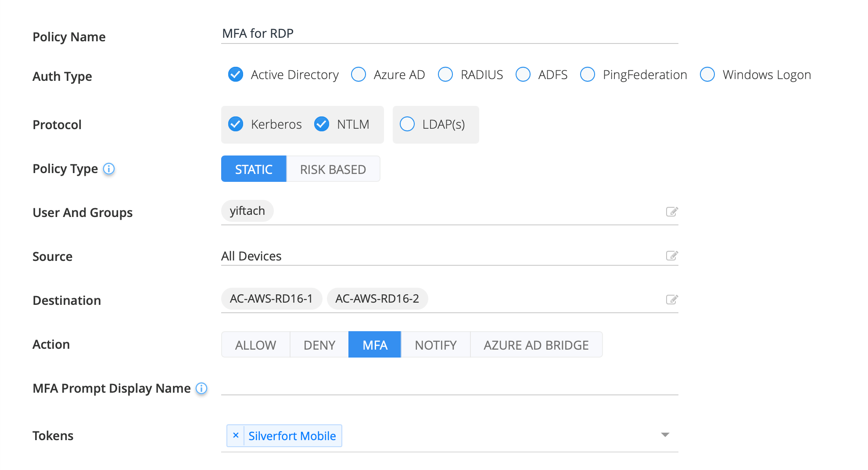Image resolution: width=868 pixels, height=470 pixels.
Task: Remove the Silverfort Mobile token
Action: click(236, 435)
